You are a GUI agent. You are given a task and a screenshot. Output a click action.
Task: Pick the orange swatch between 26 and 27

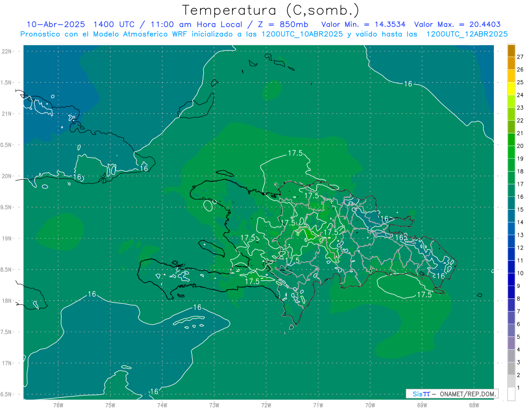(511, 63)
